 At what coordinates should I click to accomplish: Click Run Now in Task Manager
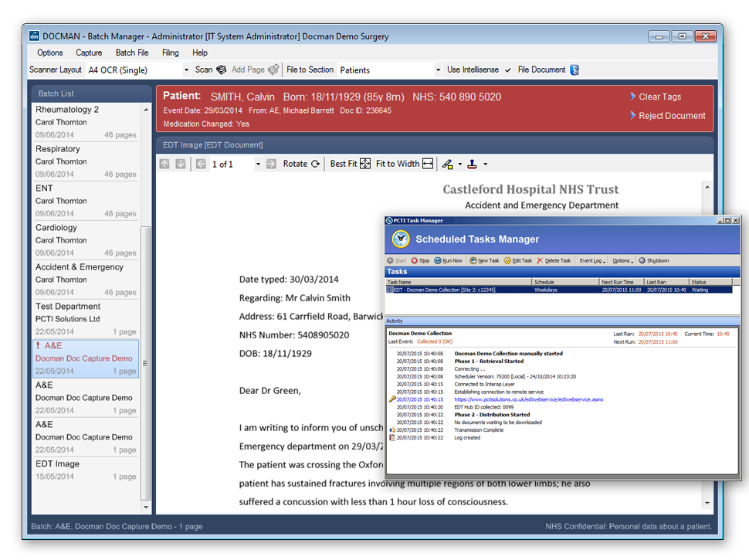[448, 261]
